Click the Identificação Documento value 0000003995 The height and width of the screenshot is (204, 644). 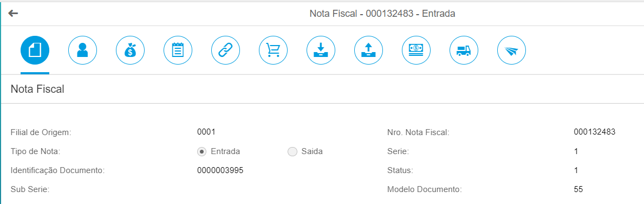point(220,170)
